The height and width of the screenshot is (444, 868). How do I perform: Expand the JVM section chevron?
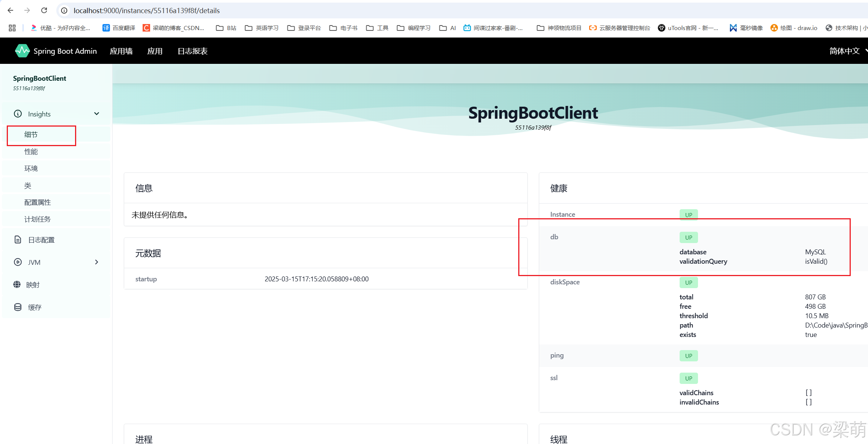point(96,262)
